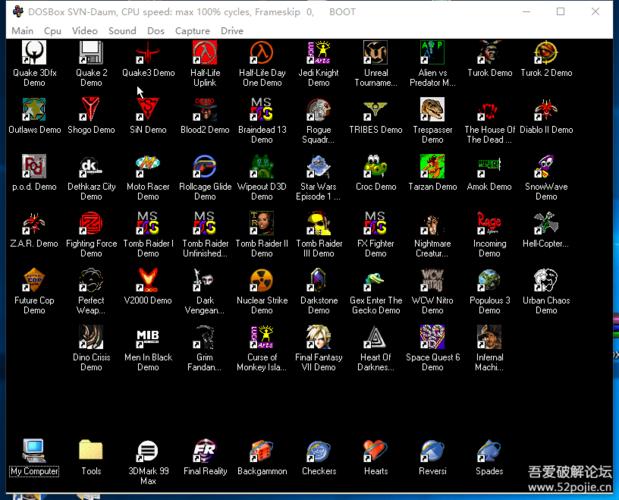Image resolution: width=619 pixels, height=500 pixels.
Task: Select the Quake3 Demo desktop icon
Action: 148,53
